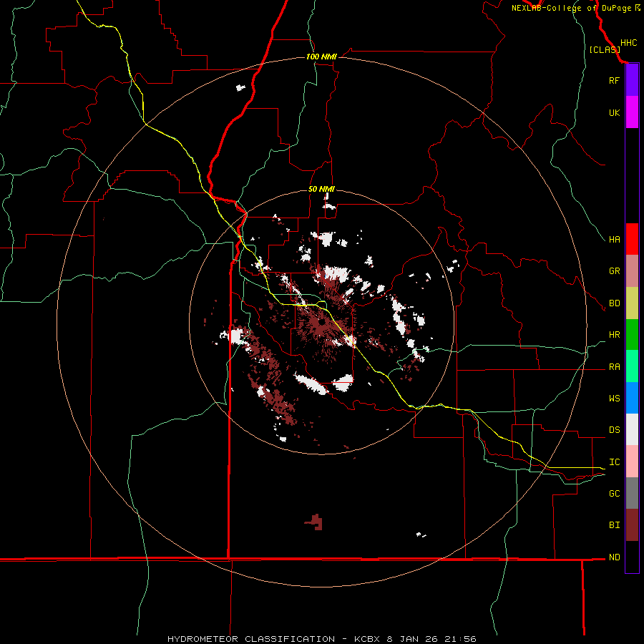
Task: Click the 'WS' legend label
Action: pos(614,399)
